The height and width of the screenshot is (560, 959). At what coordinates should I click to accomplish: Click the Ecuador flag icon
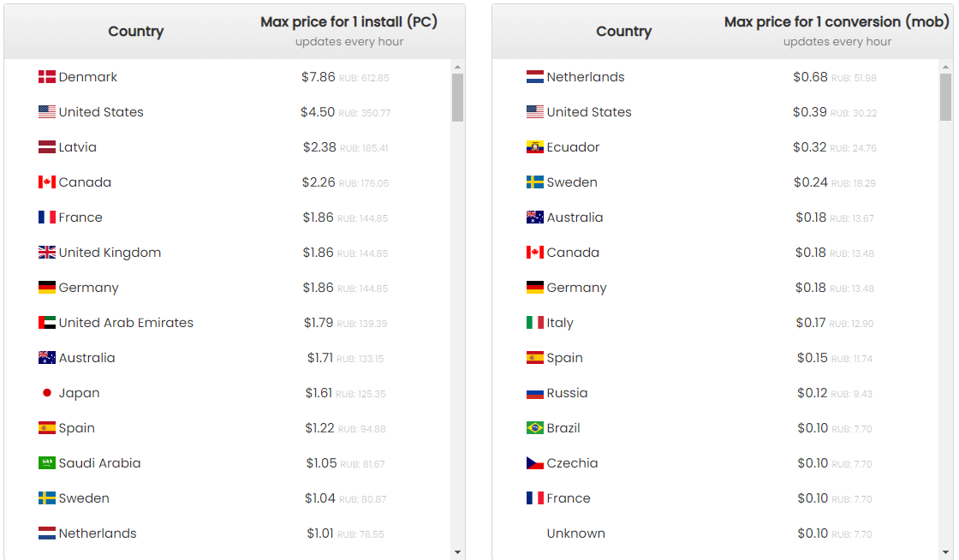click(x=535, y=147)
